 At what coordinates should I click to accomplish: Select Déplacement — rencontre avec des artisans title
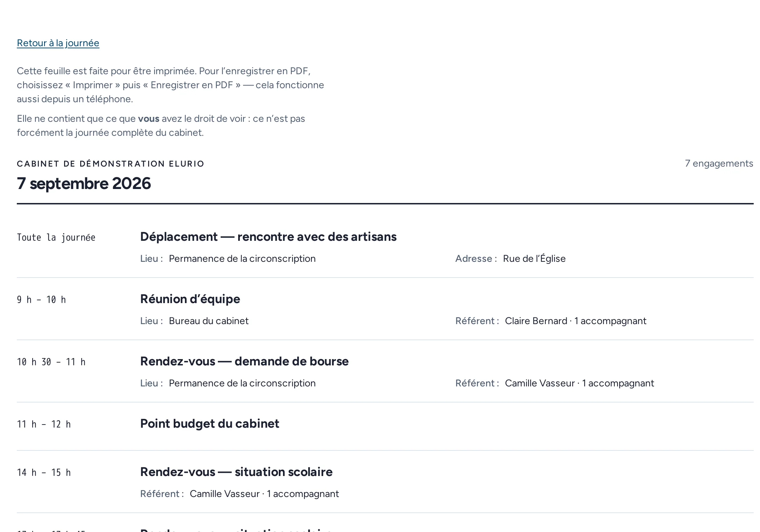tap(268, 237)
